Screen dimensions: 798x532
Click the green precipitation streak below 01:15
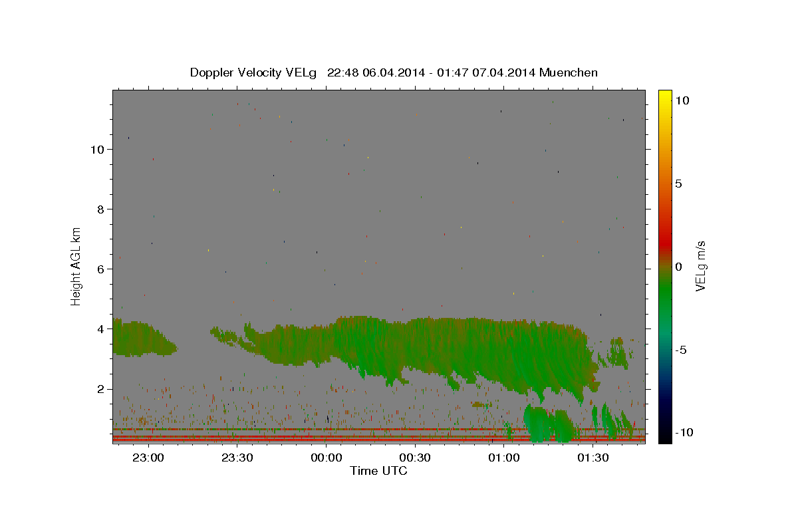click(549, 424)
